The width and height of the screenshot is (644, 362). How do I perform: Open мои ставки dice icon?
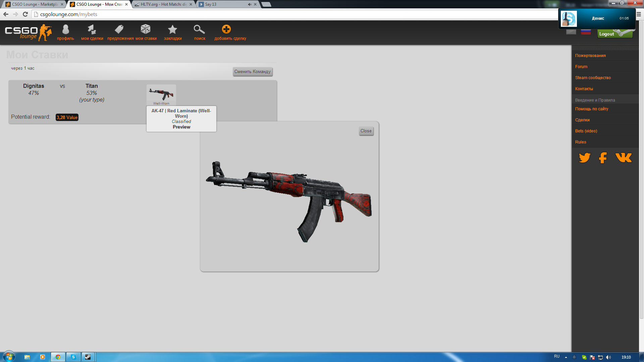[146, 33]
